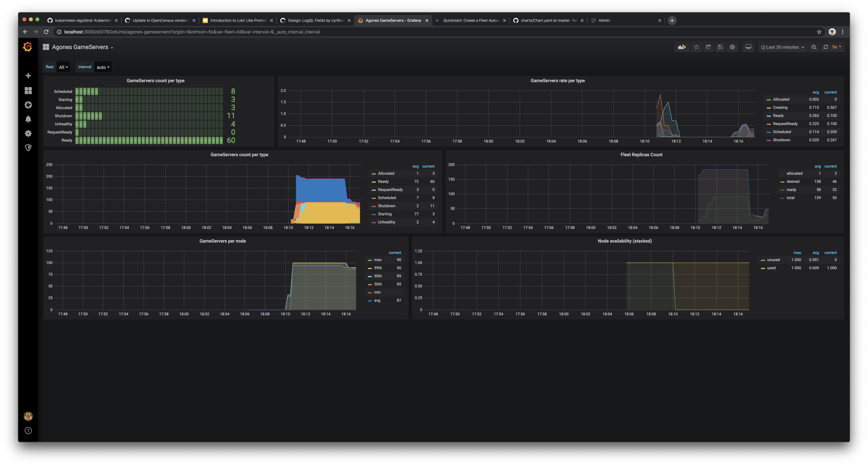Click the browser address bar URL
The height and width of the screenshot is (466, 868).
coord(192,32)
